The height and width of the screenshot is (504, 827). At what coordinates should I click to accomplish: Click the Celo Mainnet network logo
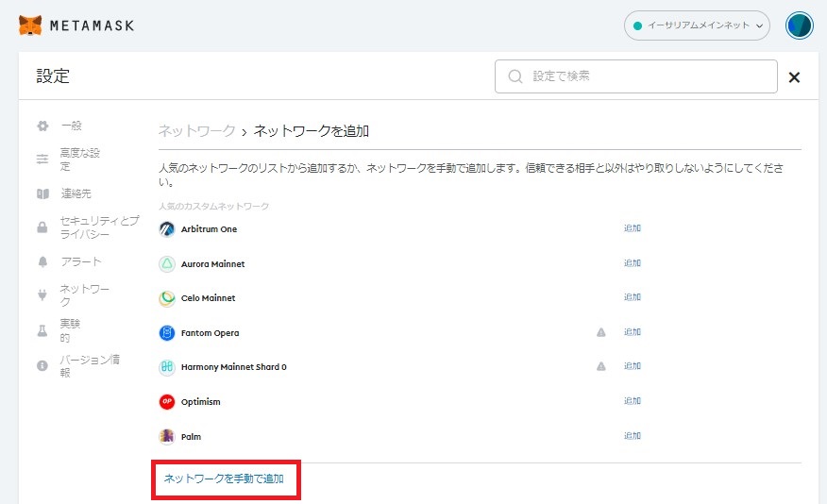pyautogui.click(x=167, y=298)
